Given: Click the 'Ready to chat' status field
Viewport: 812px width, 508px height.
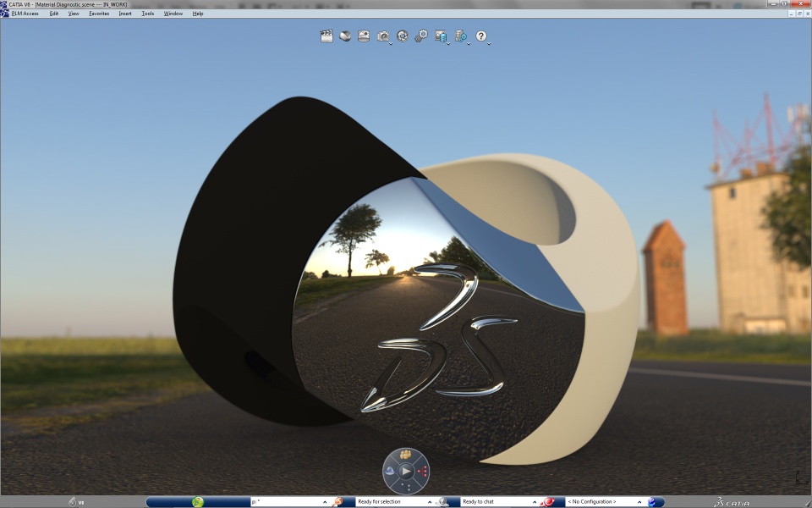Looking at the screenshot, I should [x=496, y=502].
